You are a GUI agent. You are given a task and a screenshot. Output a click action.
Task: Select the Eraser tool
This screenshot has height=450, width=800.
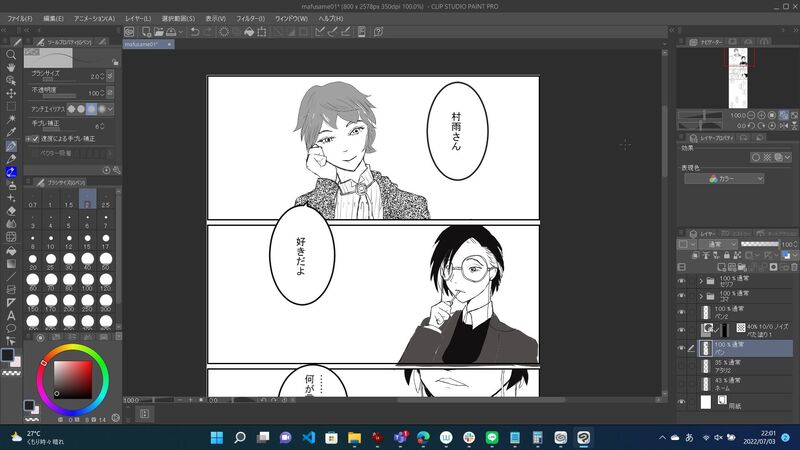(x=11, y=211)
